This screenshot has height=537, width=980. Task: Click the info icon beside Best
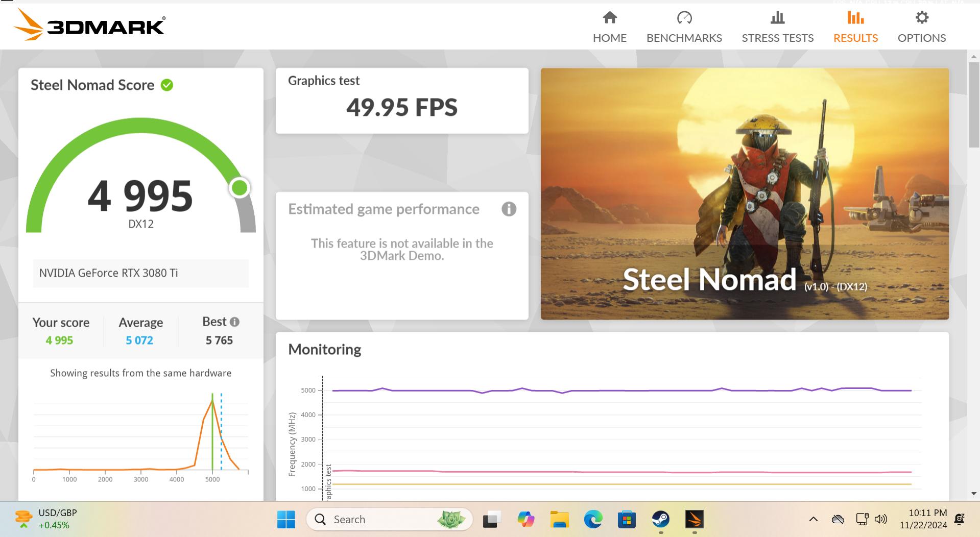pos(234,322)
